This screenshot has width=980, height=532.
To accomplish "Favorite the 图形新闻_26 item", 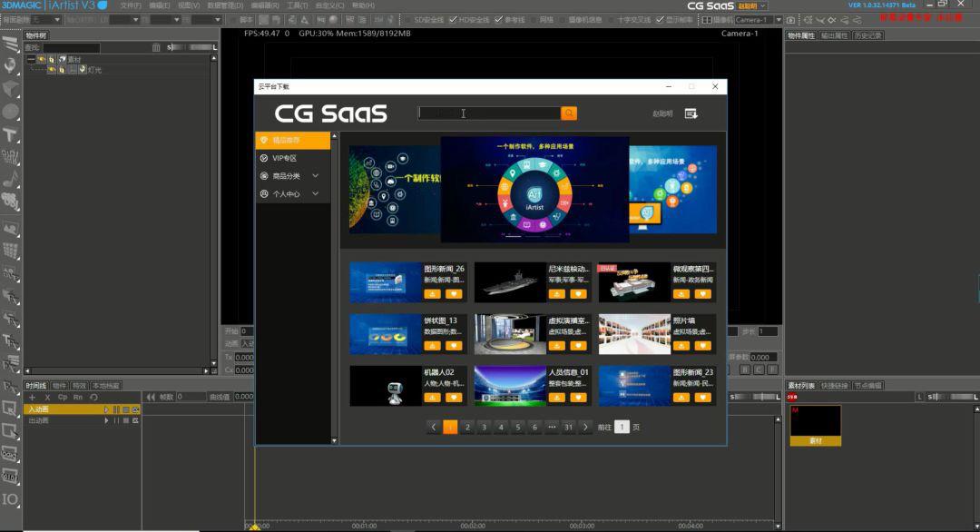I will (454, 294).
